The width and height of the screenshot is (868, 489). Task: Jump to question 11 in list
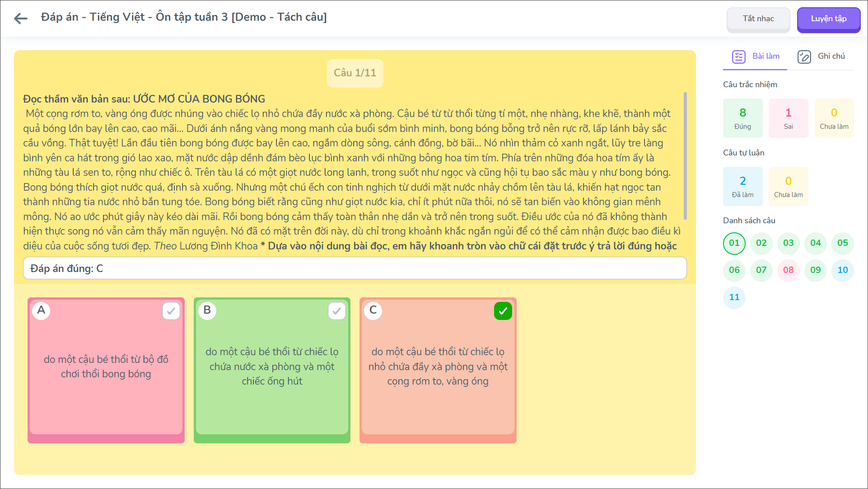click(734, 297)
